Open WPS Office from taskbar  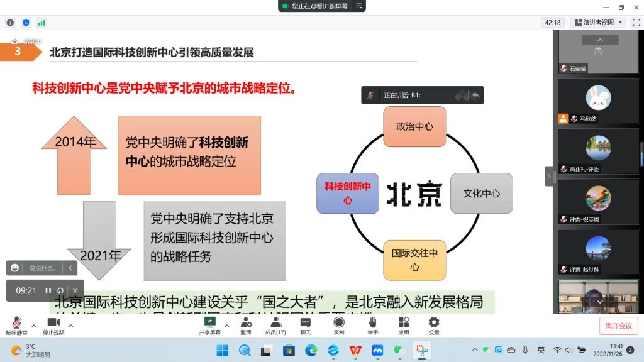(x=355, y=350)
